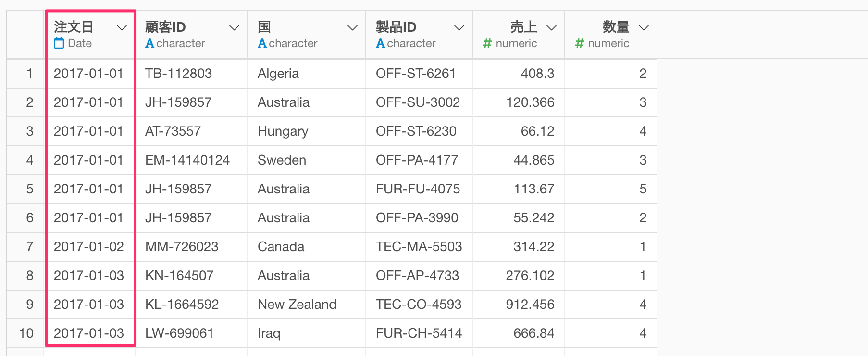
Task: Click the numeric hash icon under 数量
Action: (580, 44)
